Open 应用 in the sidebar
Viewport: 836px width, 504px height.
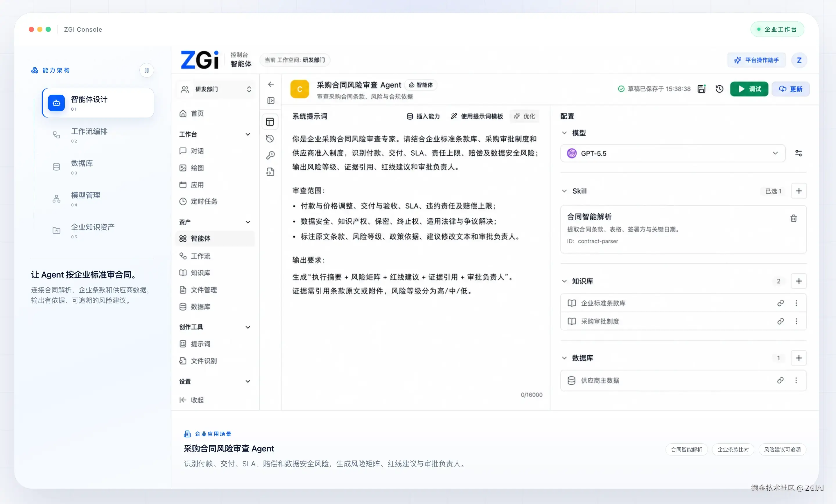pos(216,185)
